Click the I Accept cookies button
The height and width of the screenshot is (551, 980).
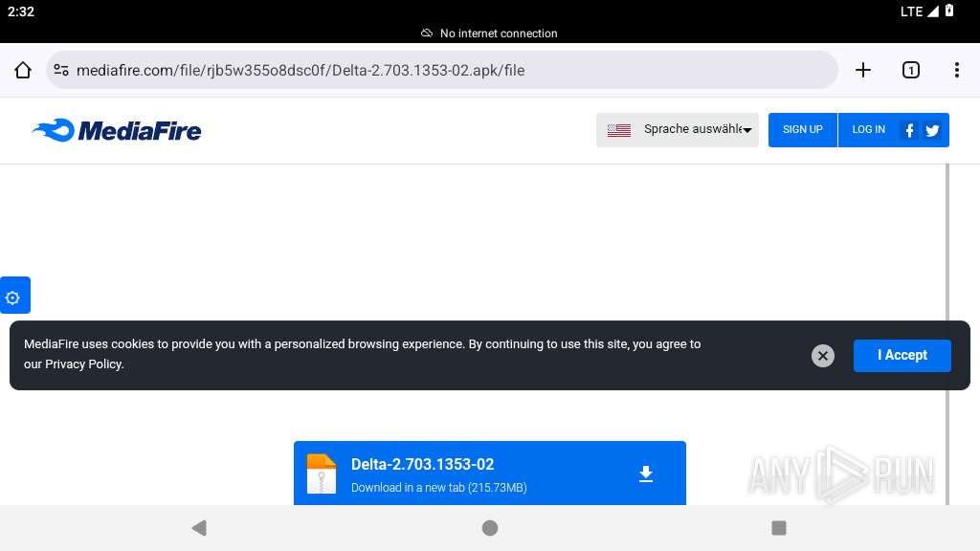pyautogui.click(x=902, y=356)
